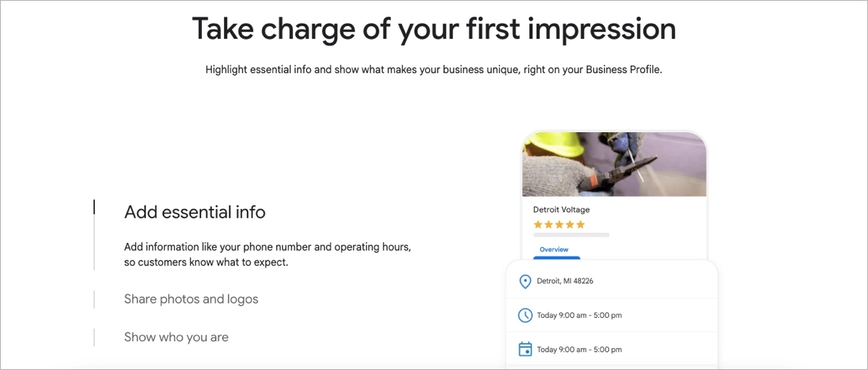The image size is (868, 370).
Task: Click the electrician business photo
Action: [614, 164]
